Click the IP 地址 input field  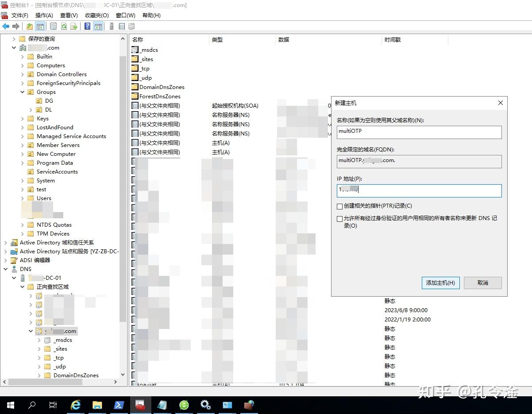pyautogui.click(x=419, y=190)
